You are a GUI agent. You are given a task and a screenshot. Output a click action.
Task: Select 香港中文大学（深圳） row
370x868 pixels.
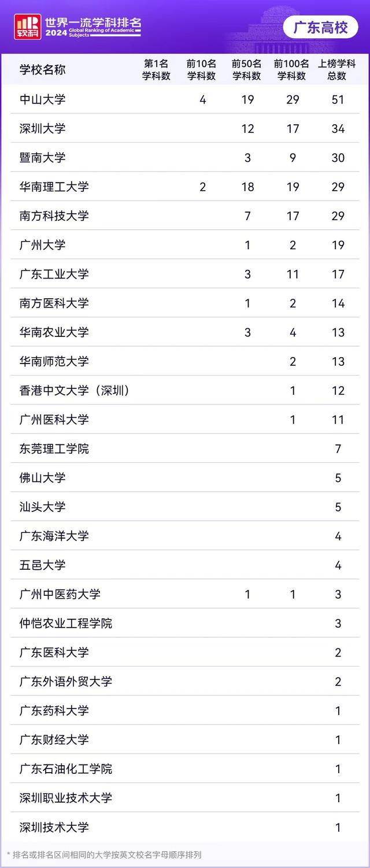click(75, 391)
